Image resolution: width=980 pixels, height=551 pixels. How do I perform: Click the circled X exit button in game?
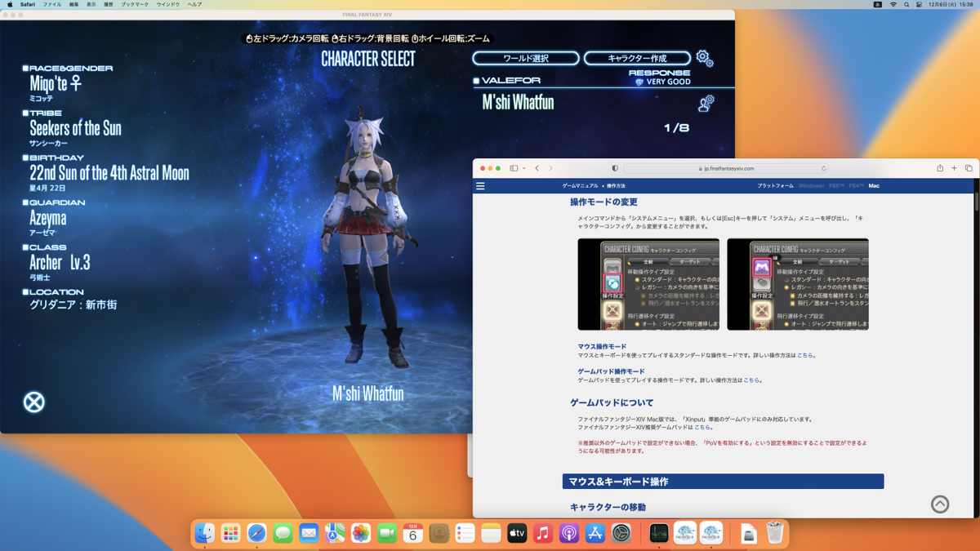pyautogui.click(x=33, y=402)
